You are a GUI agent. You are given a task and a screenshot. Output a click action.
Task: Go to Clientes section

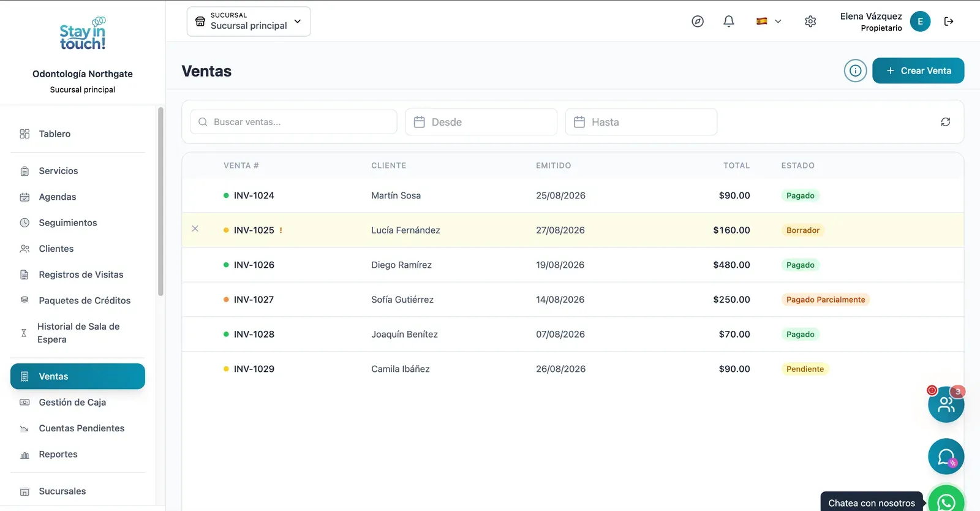tap(78, 249)
